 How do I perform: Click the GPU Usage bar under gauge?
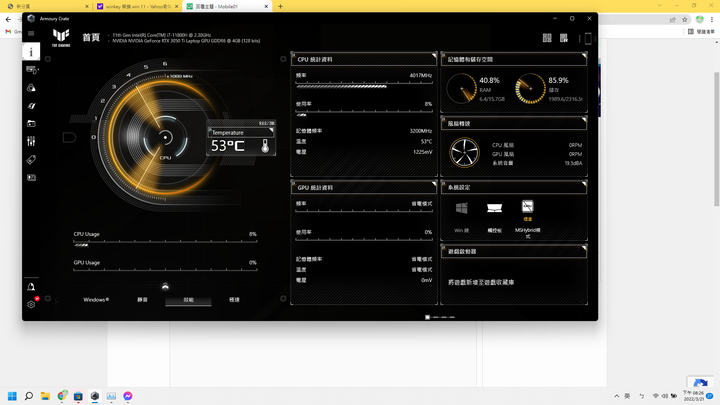click(165, 270)
